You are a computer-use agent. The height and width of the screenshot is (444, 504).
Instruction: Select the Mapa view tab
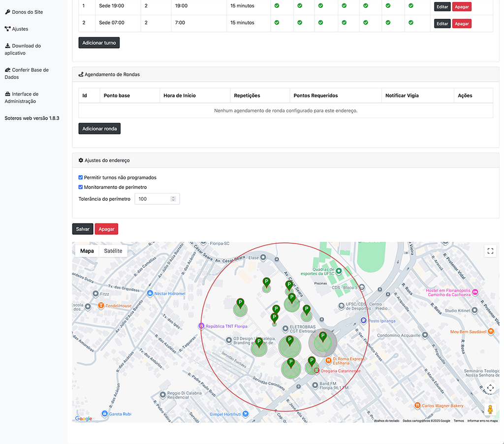point(87,251)
